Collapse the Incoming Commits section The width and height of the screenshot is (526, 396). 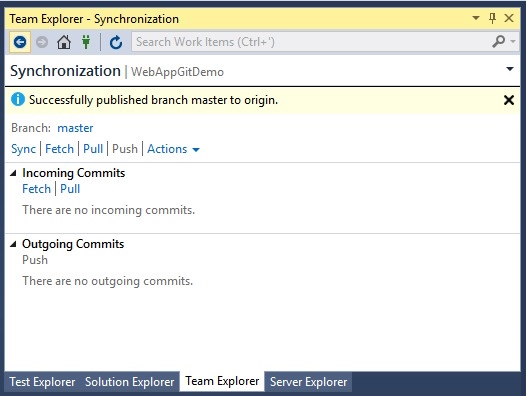tap(13, 173)
